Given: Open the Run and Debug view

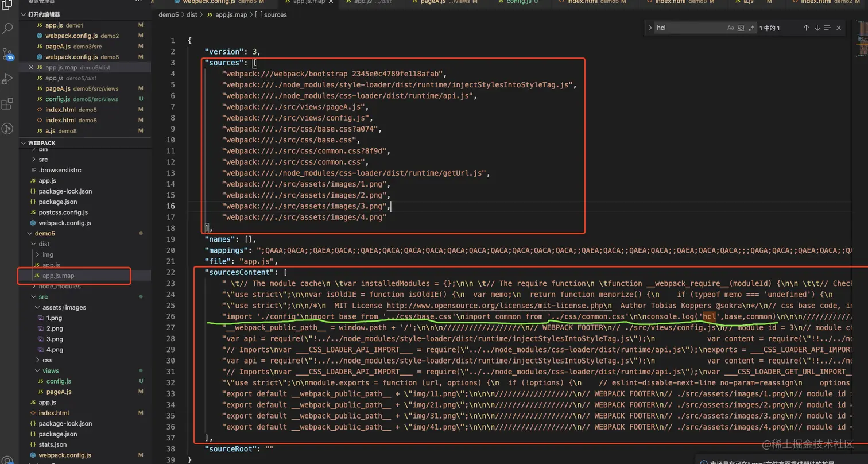Looking at the screenshot, I should pos(8,79).
